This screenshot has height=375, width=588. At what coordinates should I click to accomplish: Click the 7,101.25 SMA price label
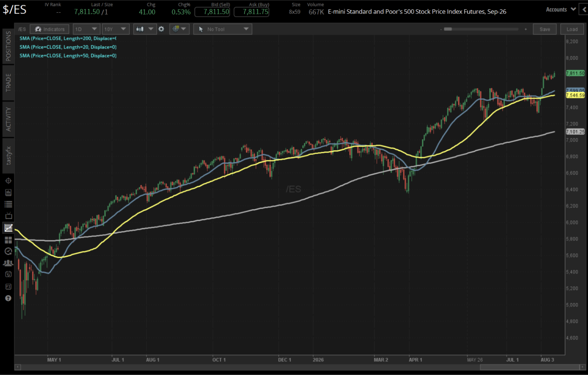coord(575,132)
